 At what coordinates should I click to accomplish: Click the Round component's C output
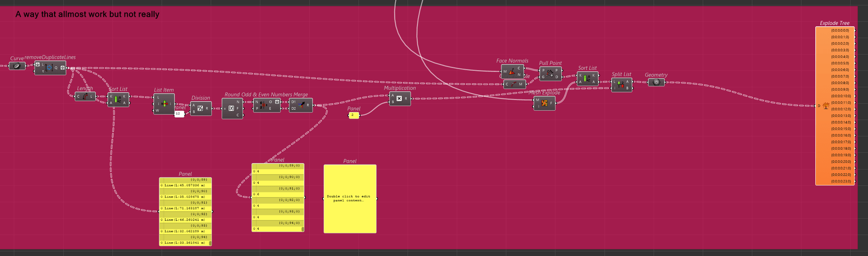[238, 115]
